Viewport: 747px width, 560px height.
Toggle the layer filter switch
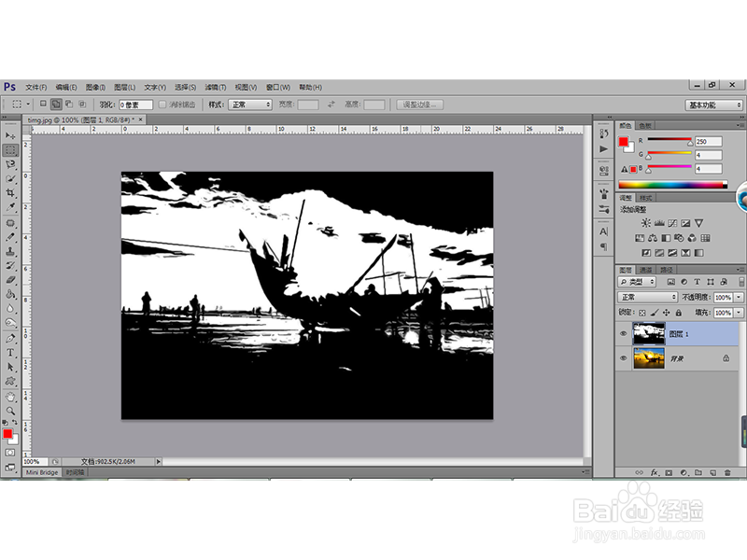pos(741,282)
